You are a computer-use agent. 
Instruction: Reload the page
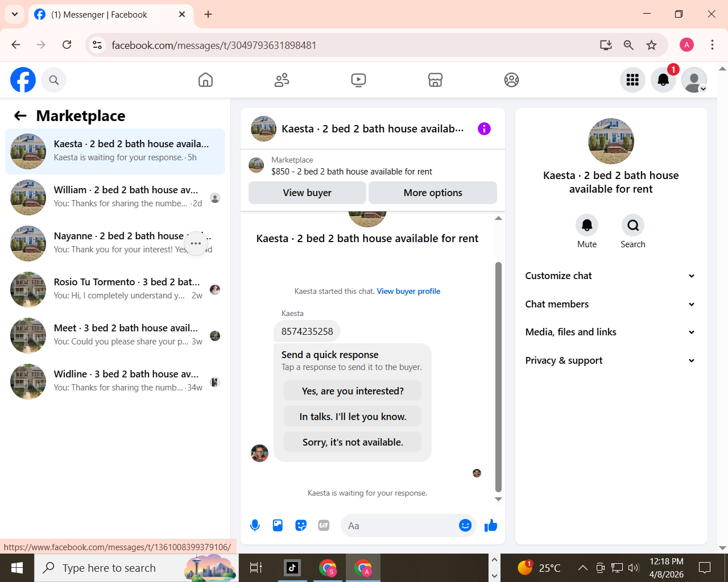tap(67, 45)
